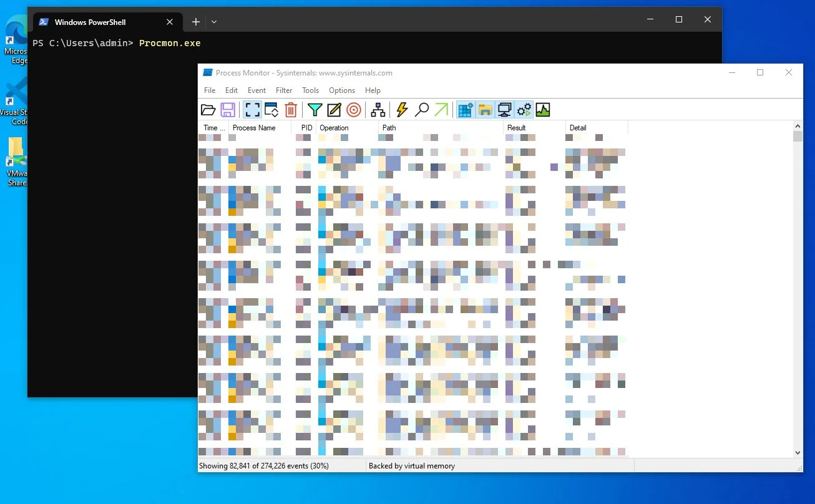
Task: Show the Process Tree view
Action: click(378, 109)
